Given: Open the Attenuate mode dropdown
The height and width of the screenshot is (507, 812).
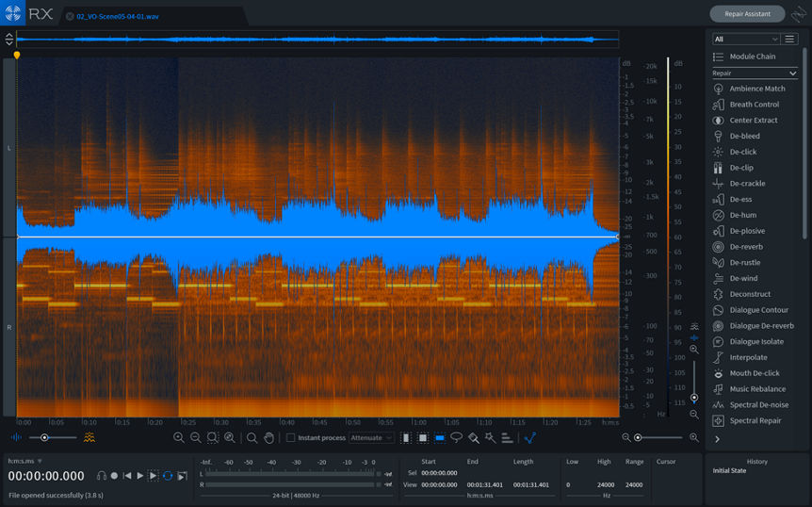Looking at the screenshot, I should coord(371,437).
